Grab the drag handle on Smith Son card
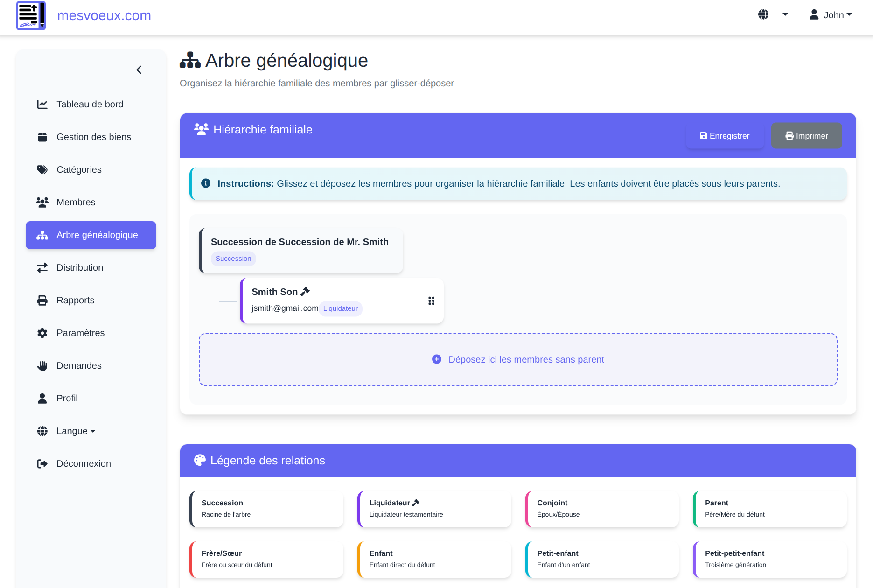This screenshot has width=873, height=588. (x=431, y=301)
